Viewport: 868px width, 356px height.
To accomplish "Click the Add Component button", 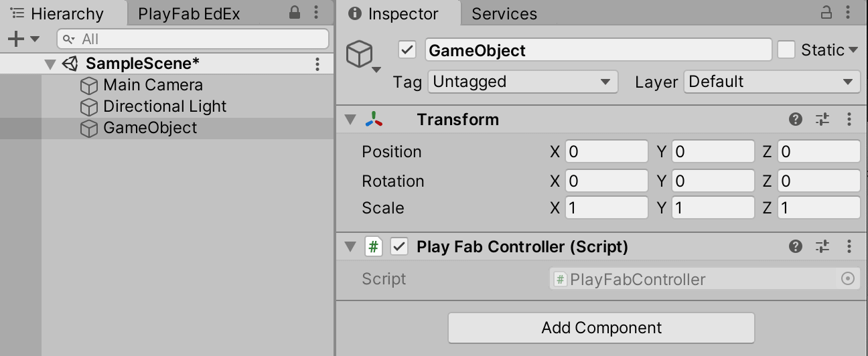I will (601, 328).
